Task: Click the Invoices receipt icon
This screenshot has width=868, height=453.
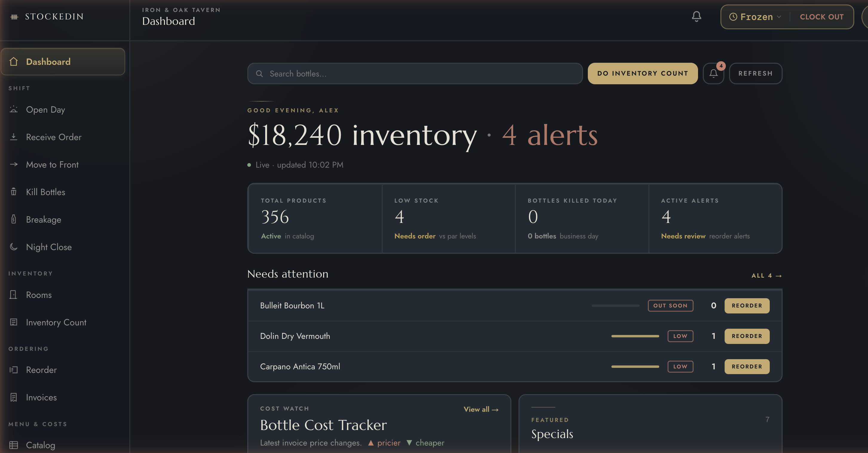Action: point(13,397)
